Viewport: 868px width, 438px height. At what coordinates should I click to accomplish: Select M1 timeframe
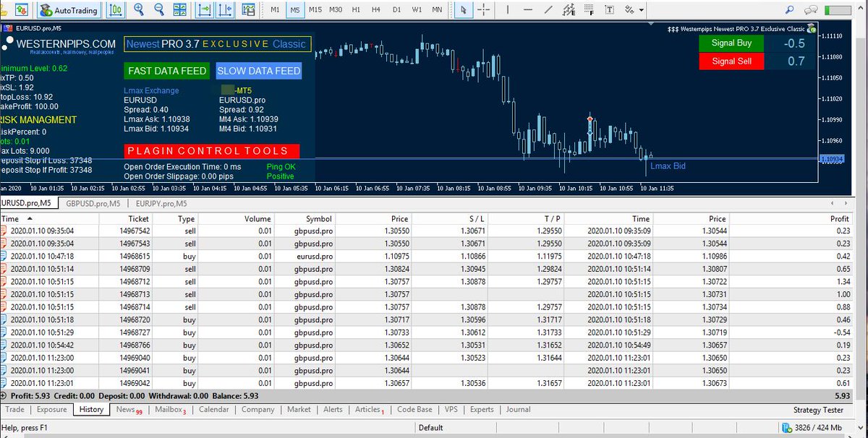click(275, 10)
